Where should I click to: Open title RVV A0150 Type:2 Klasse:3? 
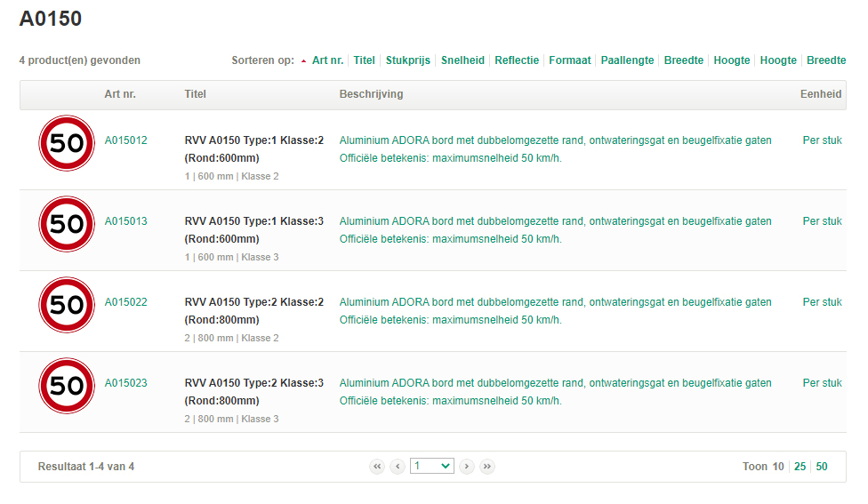[254, 391]
